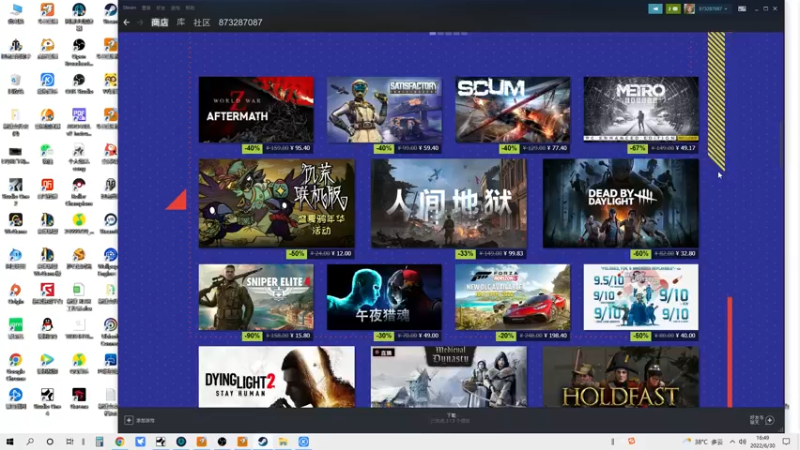800x450 pixels.
Task: Open the 商店 store tab
Action: tap(160, 22)
